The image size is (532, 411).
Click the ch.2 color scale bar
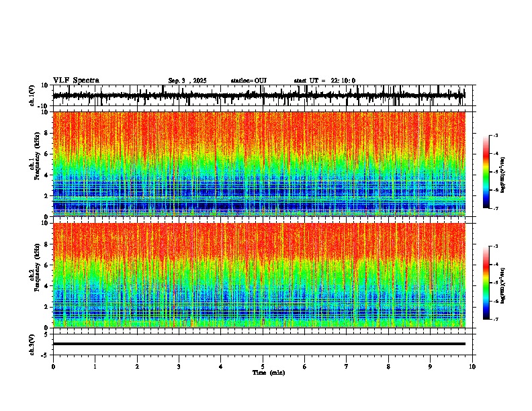(x=486, y=283)
